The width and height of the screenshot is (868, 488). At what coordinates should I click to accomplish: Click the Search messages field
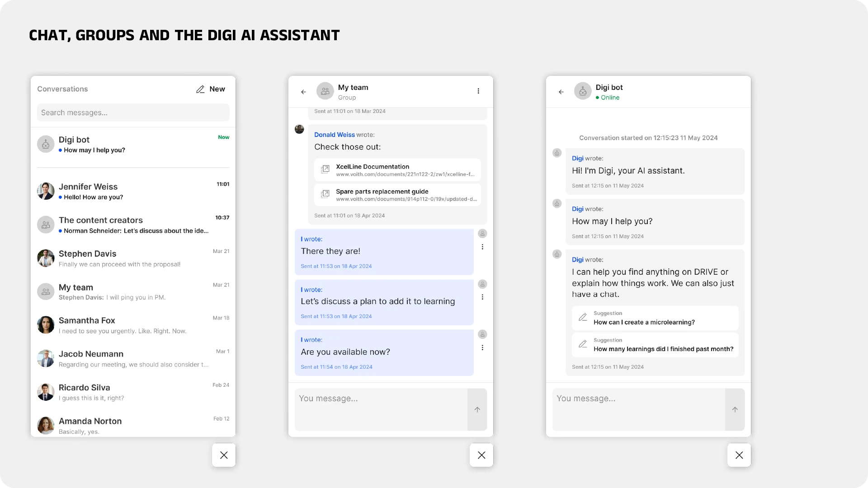click(x=133, y=113)
